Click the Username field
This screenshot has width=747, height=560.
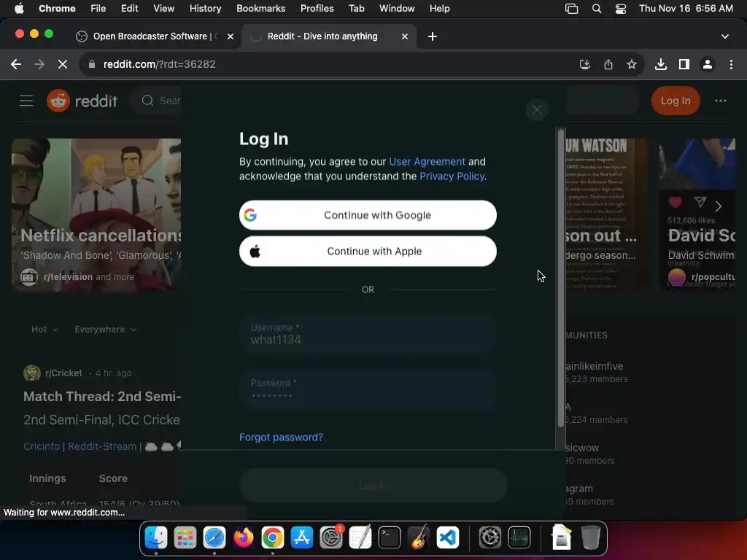(x=368, y=334)
